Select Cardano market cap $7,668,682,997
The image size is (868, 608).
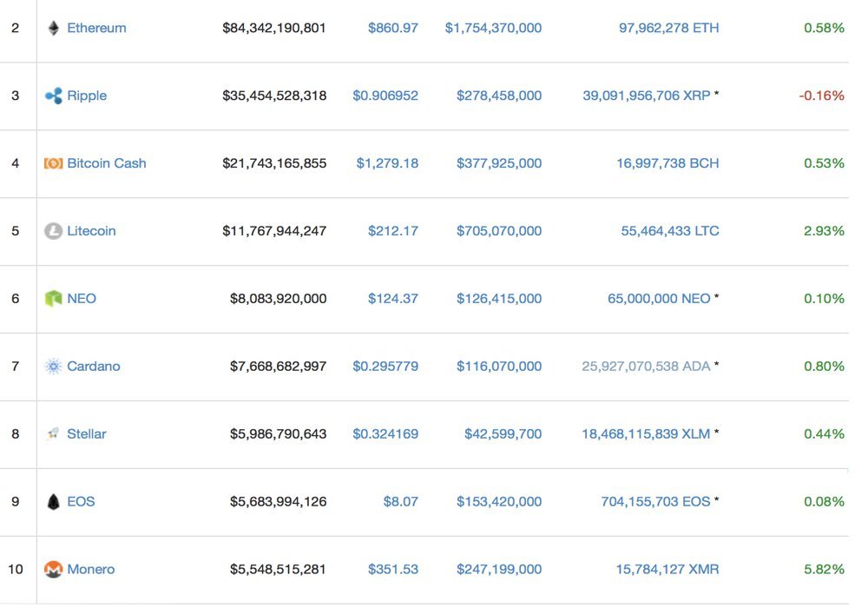[278, 366]
